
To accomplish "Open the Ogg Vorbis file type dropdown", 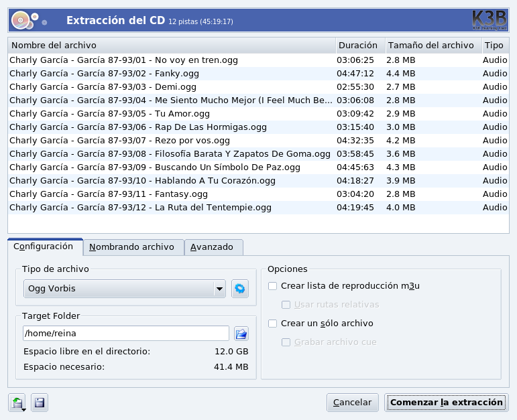I will coord(125,289).
